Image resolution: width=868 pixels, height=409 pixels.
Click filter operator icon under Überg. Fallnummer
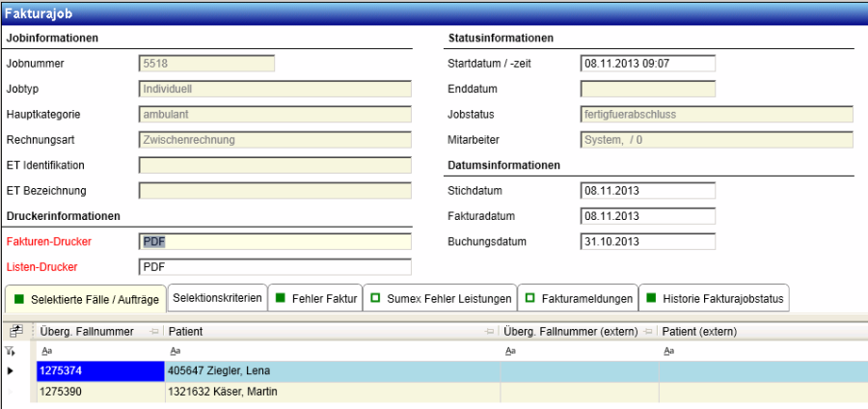click(x=45, y=351)
